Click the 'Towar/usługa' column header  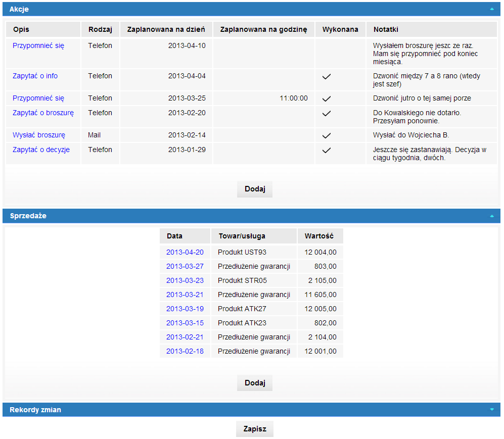point(242,236)
